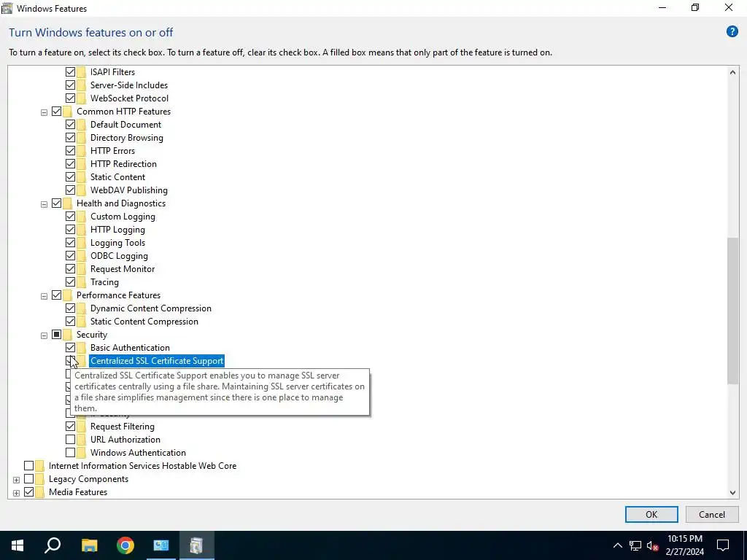Uncheck the Request Filtering checkbox

70,426
